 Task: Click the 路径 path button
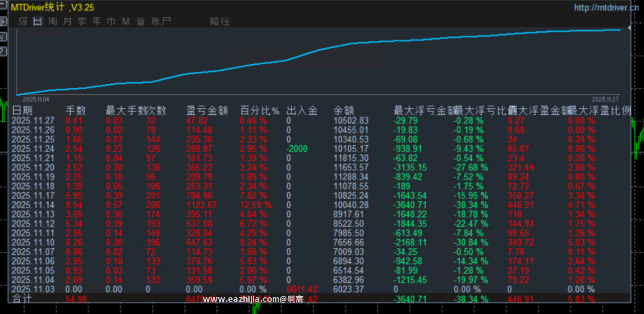pyautogui.click(x=220, y=21)
